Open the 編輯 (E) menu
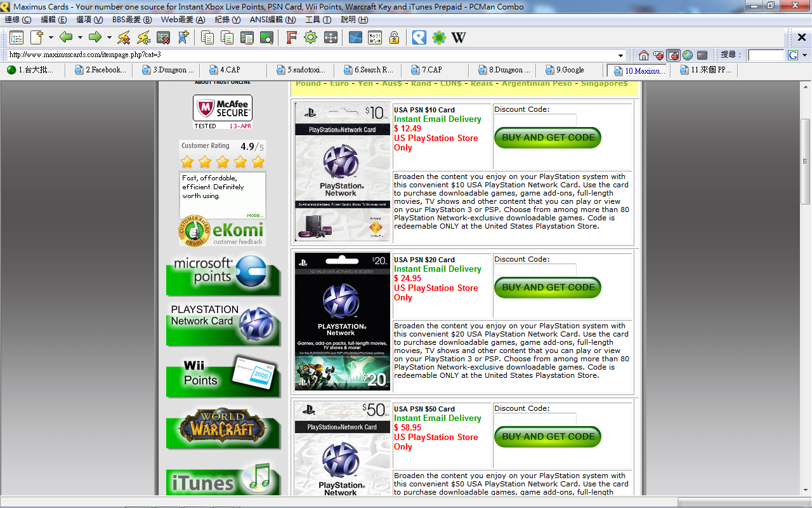This screenshot has width=812, height=508. (x=54, y=20)
